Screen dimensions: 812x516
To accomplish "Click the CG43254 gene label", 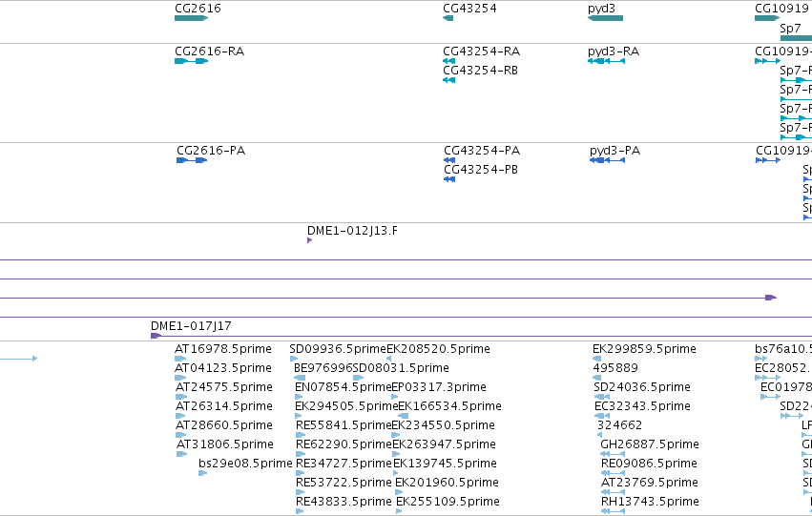I will tap(469, 9).
